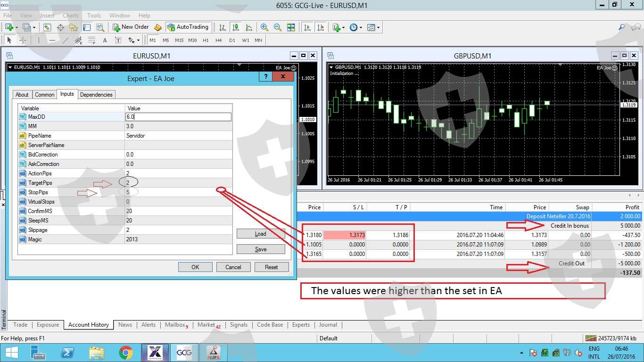The image size is (644, 362).
Task: Select the horizontal line drawing tool
Action: [x=52, y=41]
